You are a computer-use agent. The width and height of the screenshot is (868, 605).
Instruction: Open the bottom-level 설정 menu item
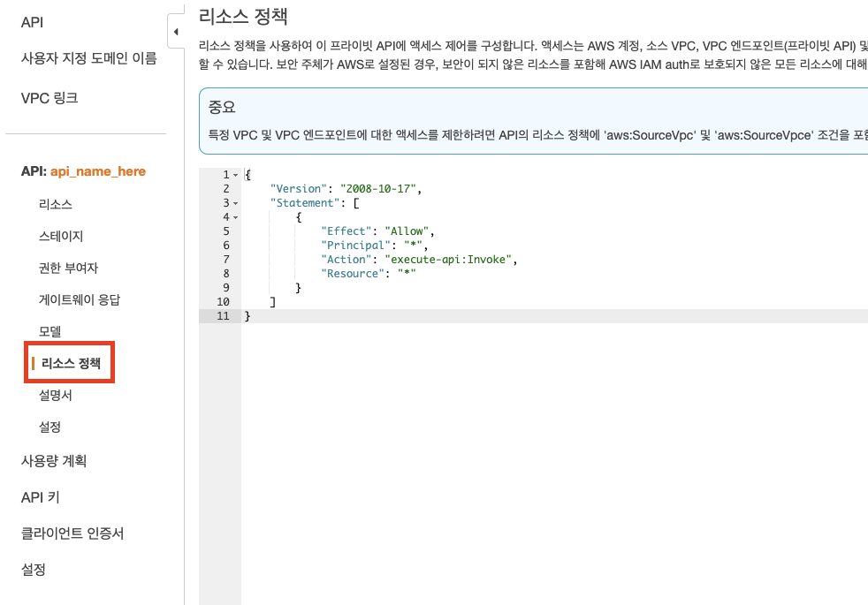[34, 570]
